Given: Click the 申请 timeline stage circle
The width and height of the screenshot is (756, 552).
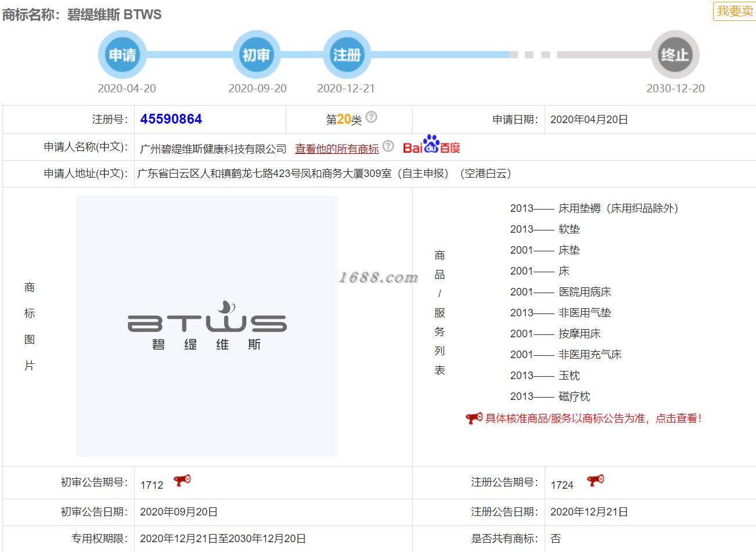Looking at the screenshot, I should [123, 55].
